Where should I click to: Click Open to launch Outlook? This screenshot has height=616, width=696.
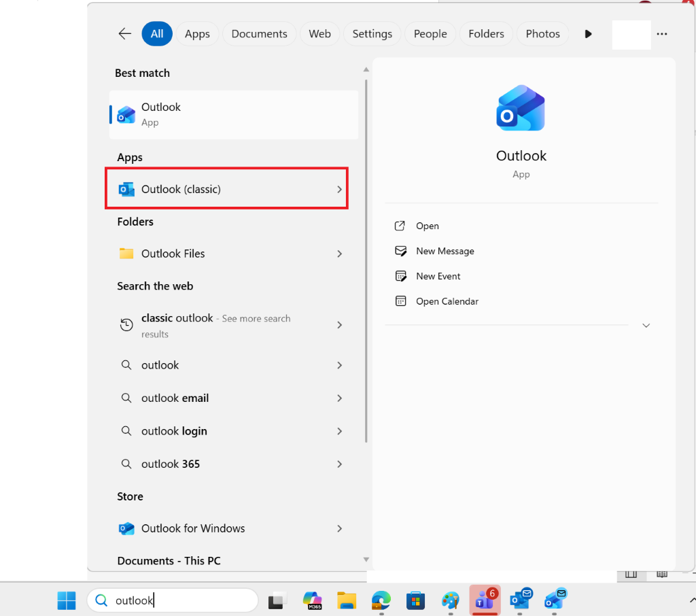point(427,226)
